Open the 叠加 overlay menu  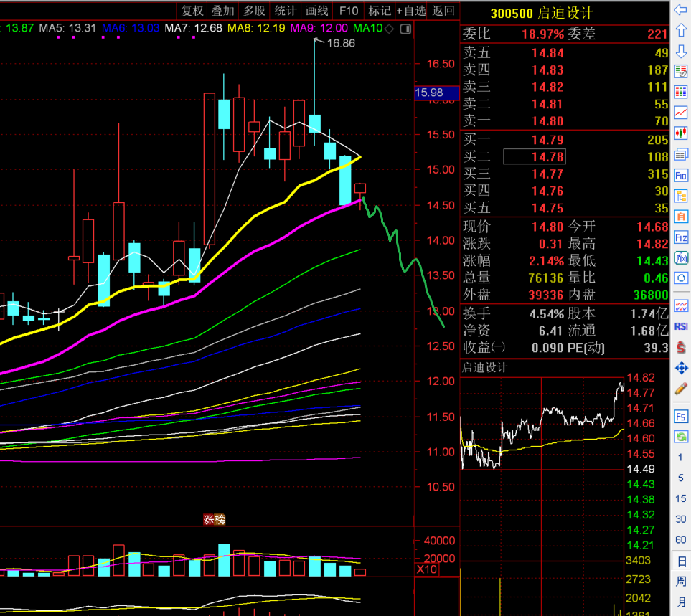[222, 11]
